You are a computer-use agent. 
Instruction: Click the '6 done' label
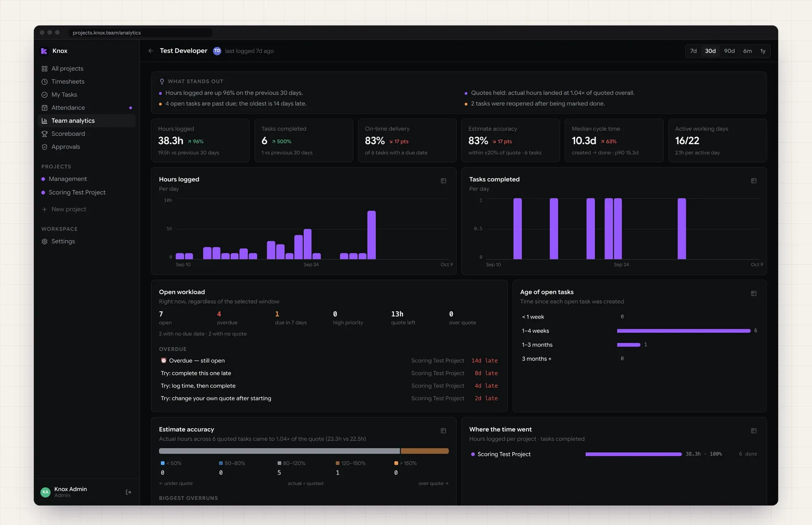coord(748,454)
